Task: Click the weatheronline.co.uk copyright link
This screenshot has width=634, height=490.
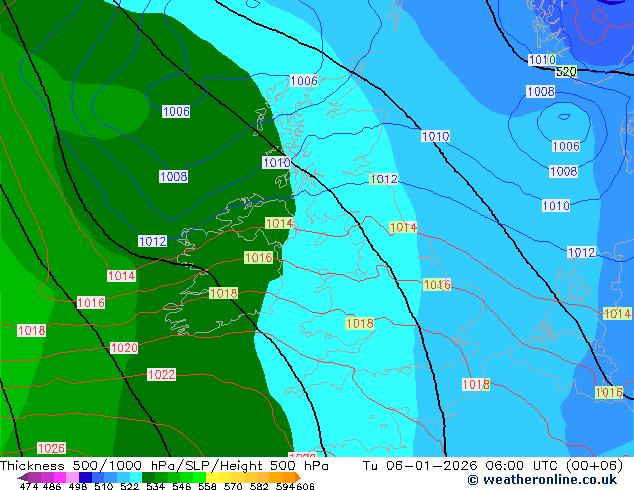Action: tap(542, 480)
